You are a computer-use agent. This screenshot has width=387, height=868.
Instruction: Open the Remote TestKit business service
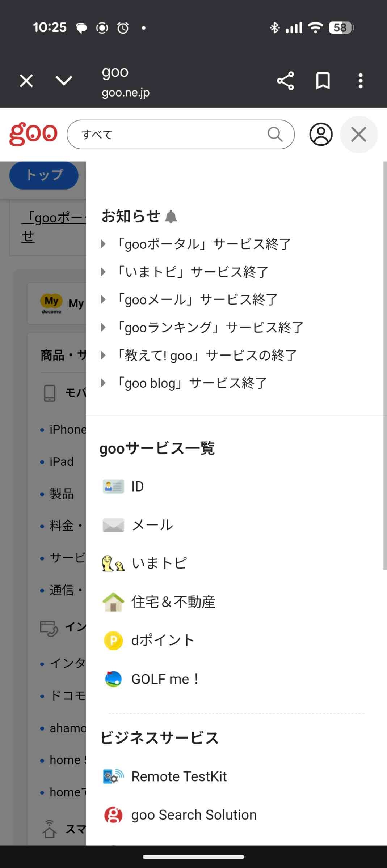pos(179,776)
